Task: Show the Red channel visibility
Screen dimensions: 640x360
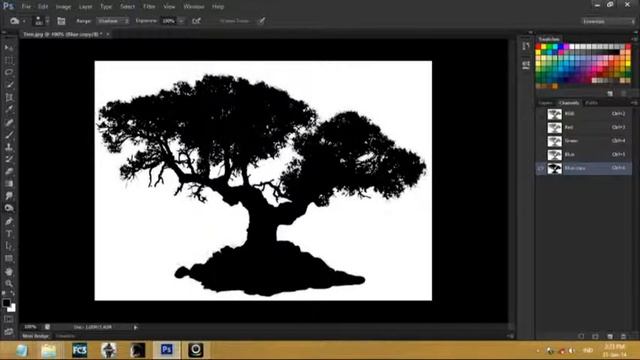Action: coord(541,128)
